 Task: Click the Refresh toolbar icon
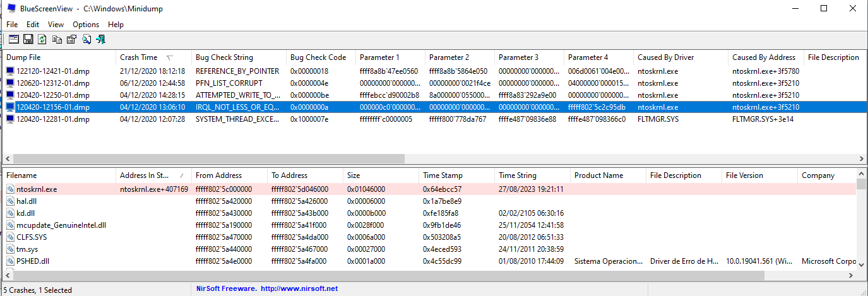(x=42, y=39)
